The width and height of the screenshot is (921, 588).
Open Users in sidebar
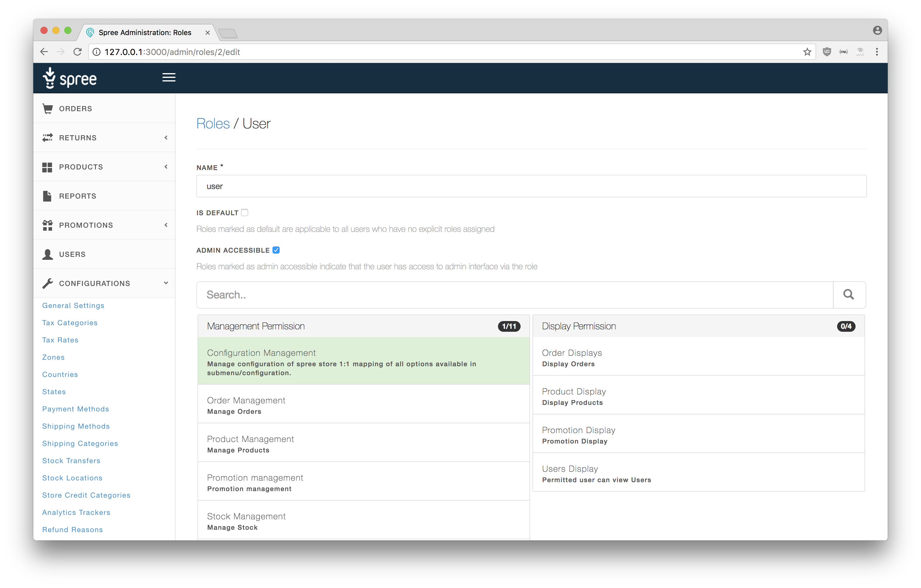(x=104, y=254)
